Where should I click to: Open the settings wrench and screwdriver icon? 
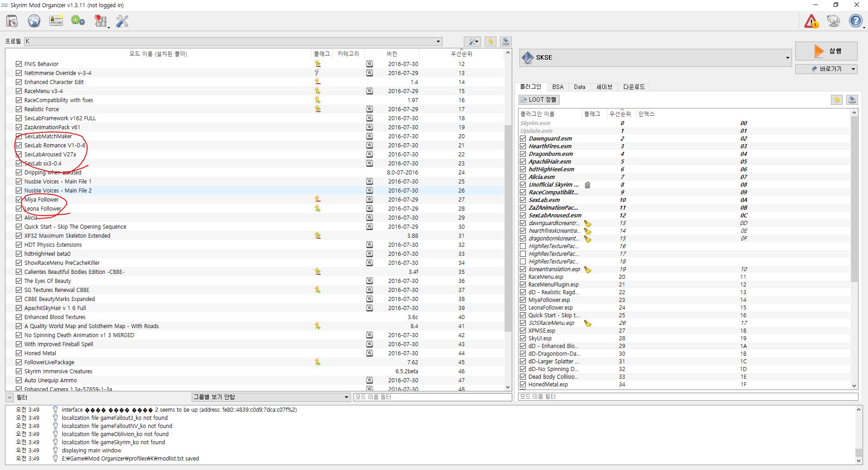click(x=122, y=21)
